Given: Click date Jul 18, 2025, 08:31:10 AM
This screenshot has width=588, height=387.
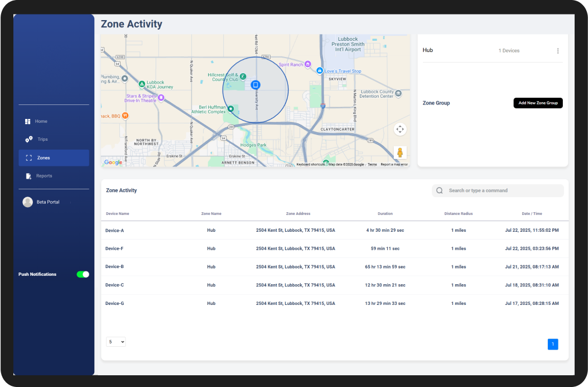Looking at the screenshot, I should 532,285.
